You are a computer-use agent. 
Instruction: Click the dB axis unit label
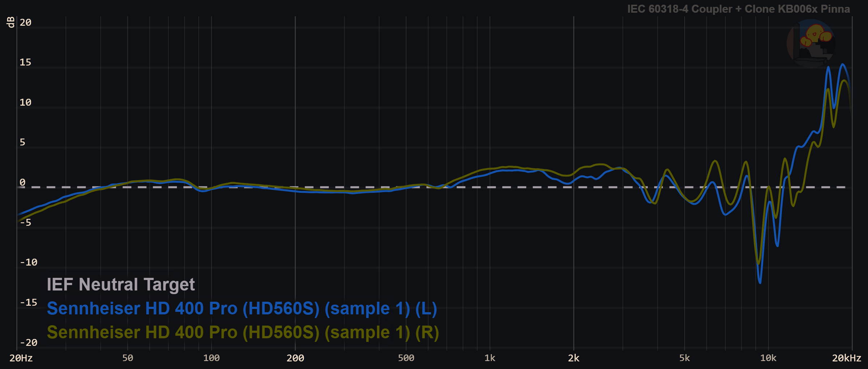(11, 22)
